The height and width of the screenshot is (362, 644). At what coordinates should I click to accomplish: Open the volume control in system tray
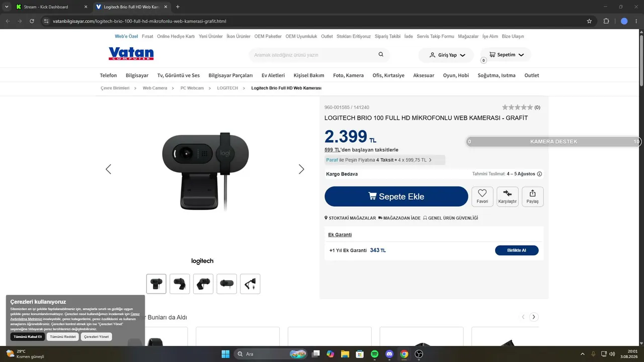[x=612, y=354]
